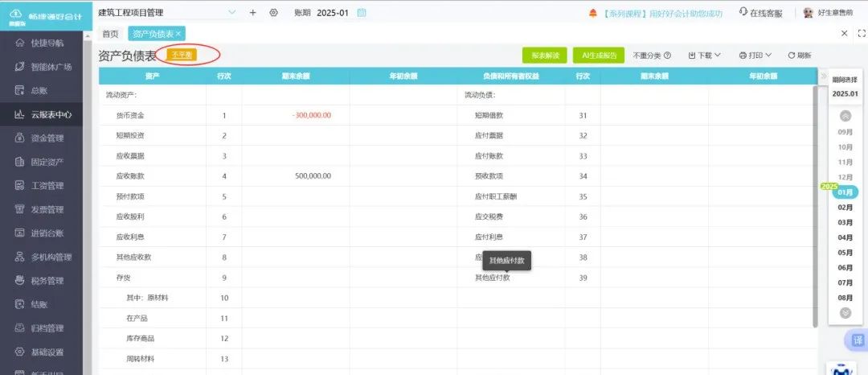Expand the 建筑工程项目管理 company dropdown
868x375 pixels.
[x=232, y=13]
